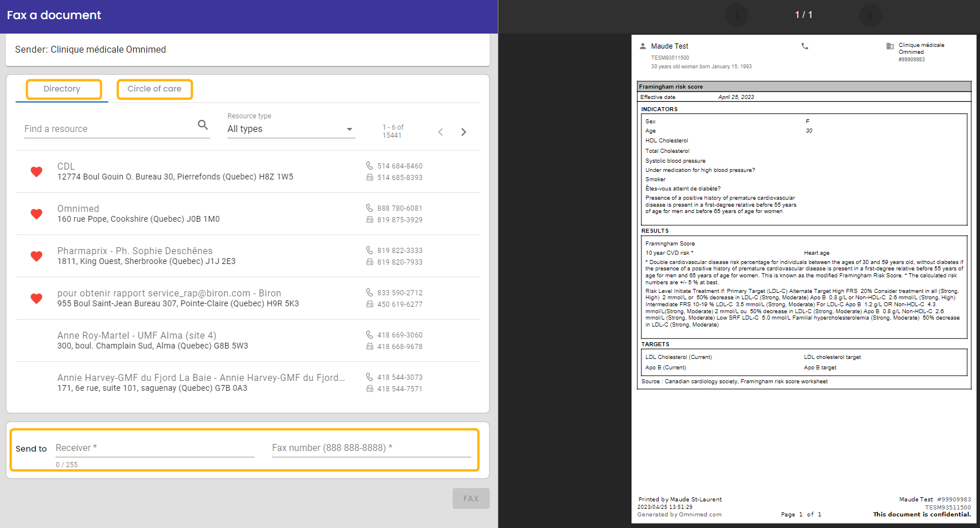Open the Resource type dropdown
Image resolution: width=980 pixels, height=528 pixels.
pos(291,129)
